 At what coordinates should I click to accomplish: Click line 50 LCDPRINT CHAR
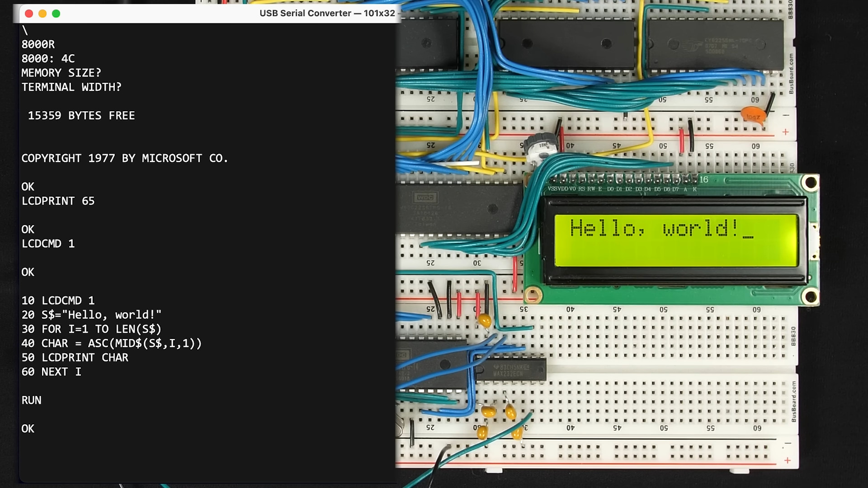(x=75, y=357)
